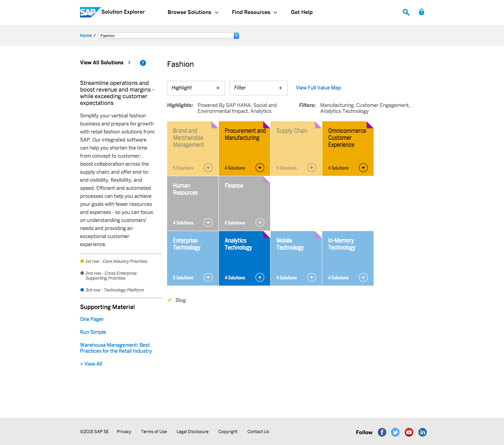Click the Fashion page heading
This screenshot has width=504, height=445.
tap(180, 64)
